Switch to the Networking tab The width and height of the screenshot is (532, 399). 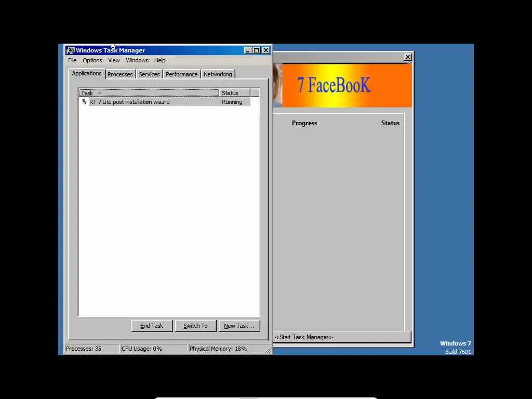pyautogui.click(x=218, y=74)
